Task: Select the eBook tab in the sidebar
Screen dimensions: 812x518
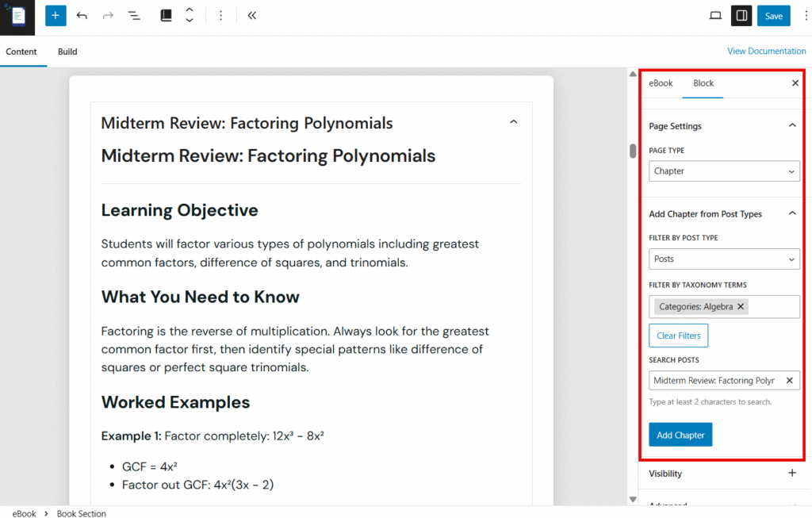Action: [661, 83]
